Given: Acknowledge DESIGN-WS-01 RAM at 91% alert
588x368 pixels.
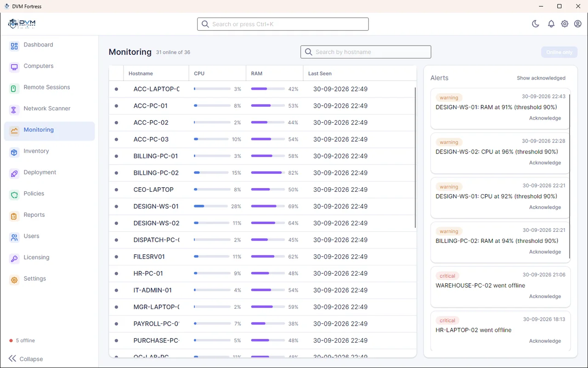Looking at the screenshot, I should click(x=545, y=118).
